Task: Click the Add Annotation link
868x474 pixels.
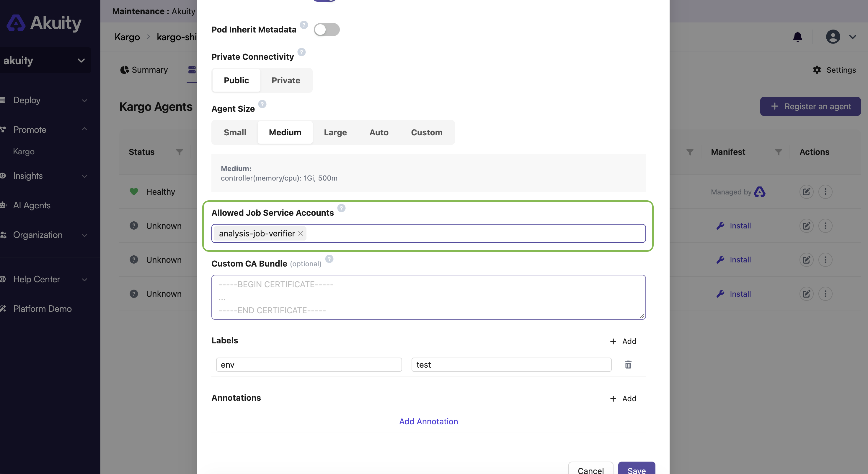Action: click(x=428, y=421)
